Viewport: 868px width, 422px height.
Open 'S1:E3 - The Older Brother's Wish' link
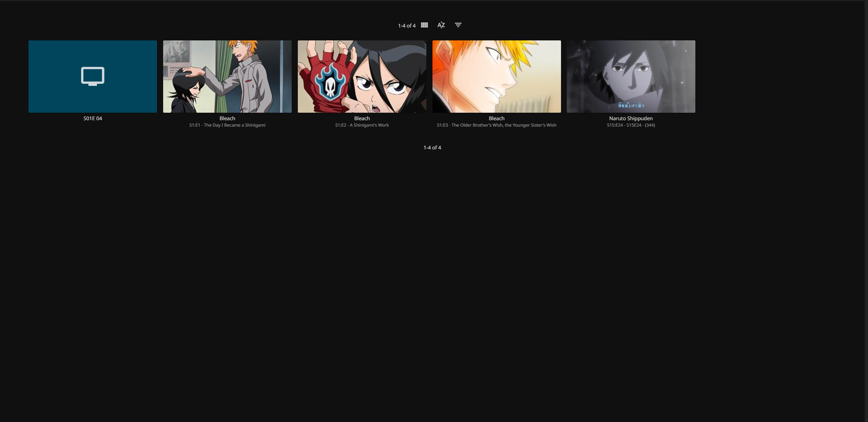[x=497, y=125]
